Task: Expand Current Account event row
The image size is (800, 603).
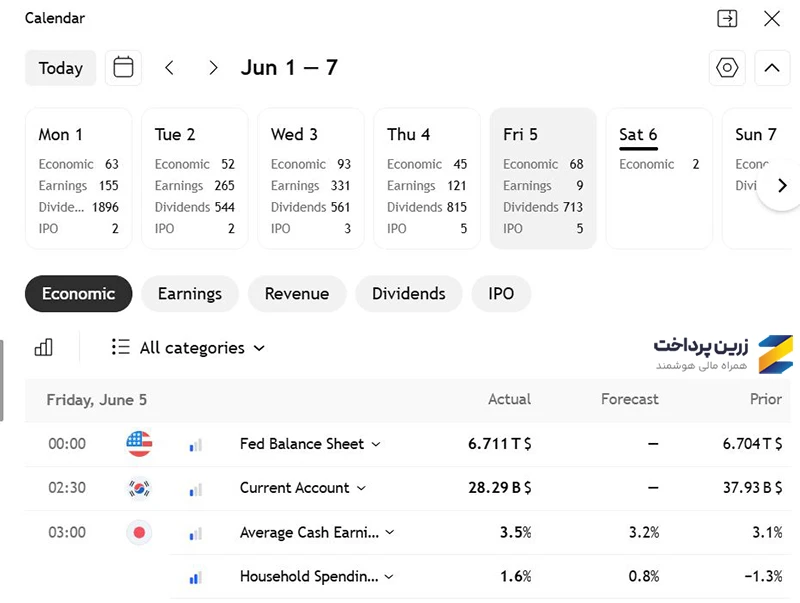Action: (361, 488)
